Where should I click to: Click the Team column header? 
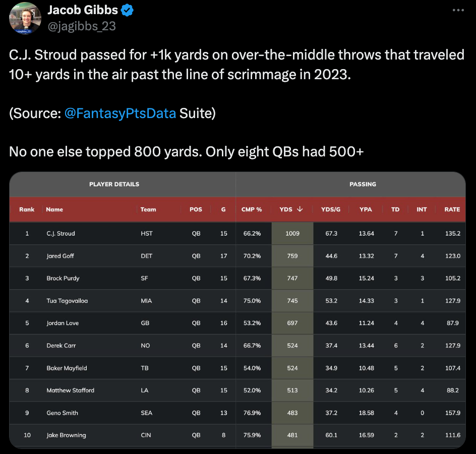(148, 209)
